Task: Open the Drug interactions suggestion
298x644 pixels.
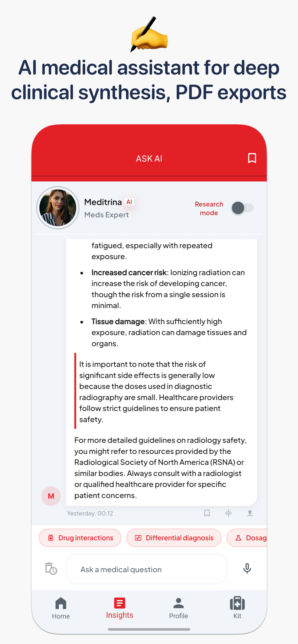Action: coord(80,538)
